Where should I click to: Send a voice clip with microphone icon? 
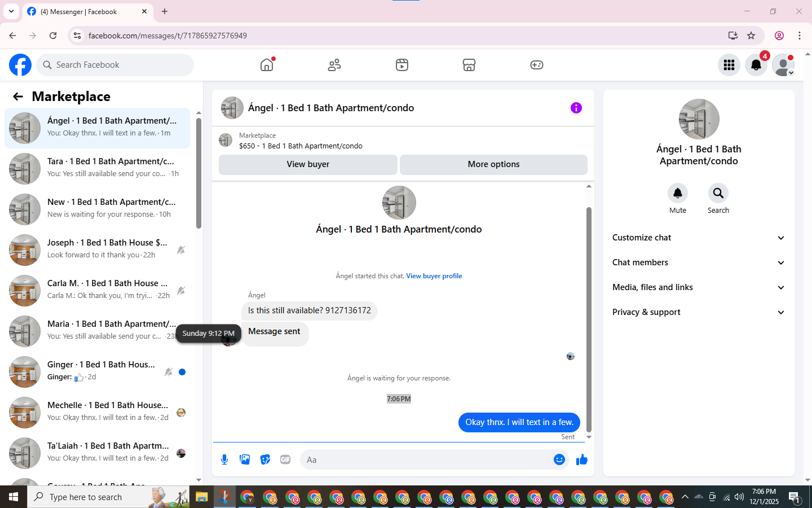pos(224,459)
